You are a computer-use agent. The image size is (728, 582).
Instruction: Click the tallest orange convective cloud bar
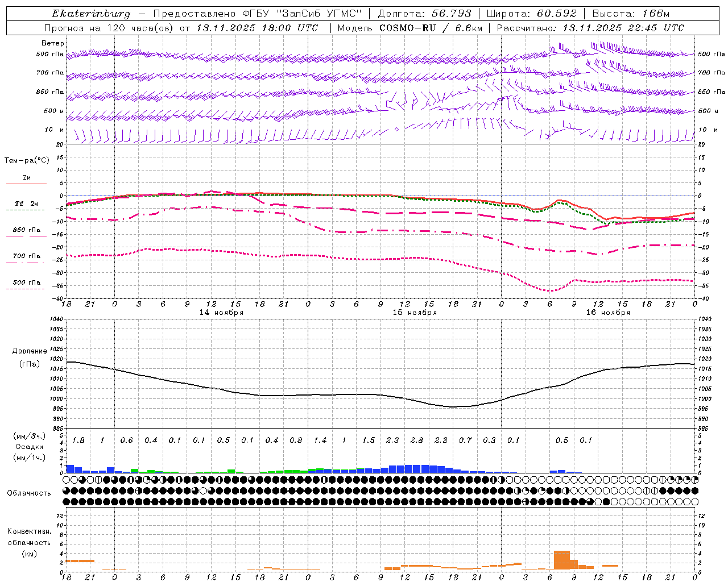(562, 560)
